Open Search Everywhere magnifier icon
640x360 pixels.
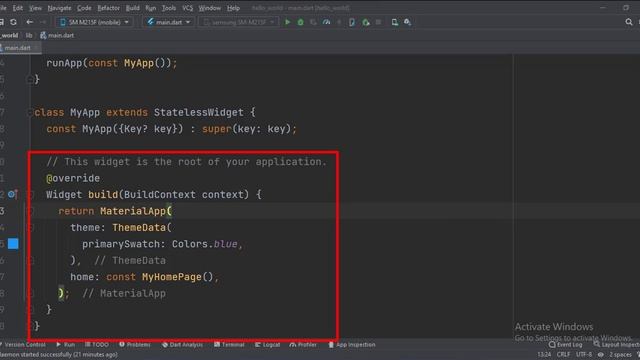[629, 22]
